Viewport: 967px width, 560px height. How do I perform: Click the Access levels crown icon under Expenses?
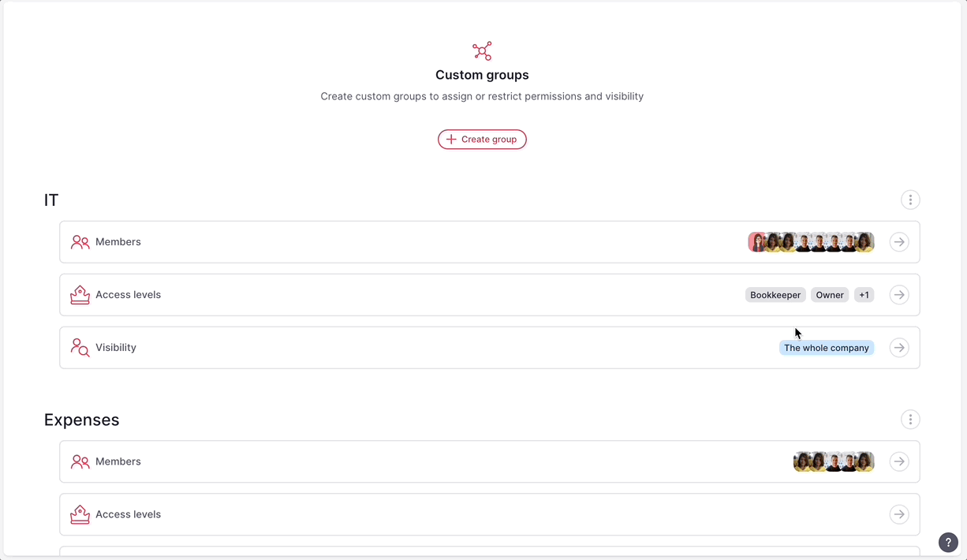[x=80, y=513]
